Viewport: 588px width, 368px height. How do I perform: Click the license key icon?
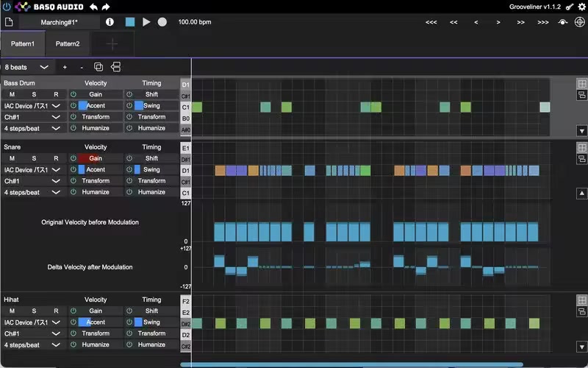pyautogui.click(x=569, y=7)
